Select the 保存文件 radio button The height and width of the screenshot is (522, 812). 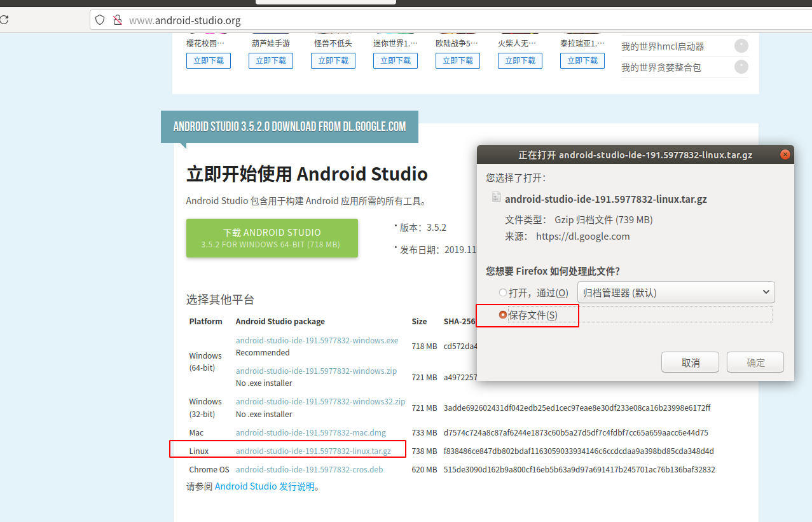tap(503, 315)
